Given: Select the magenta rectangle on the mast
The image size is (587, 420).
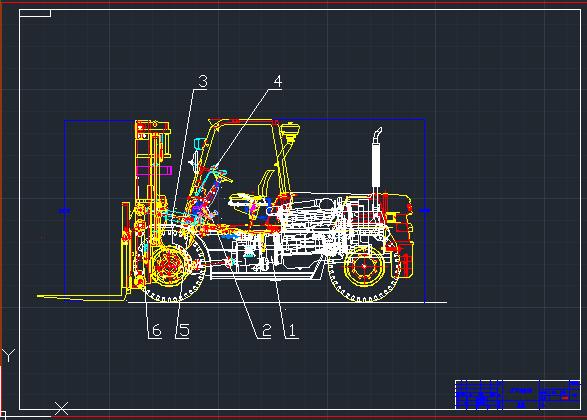Looking at the screenshot, I should pos(153,170).
